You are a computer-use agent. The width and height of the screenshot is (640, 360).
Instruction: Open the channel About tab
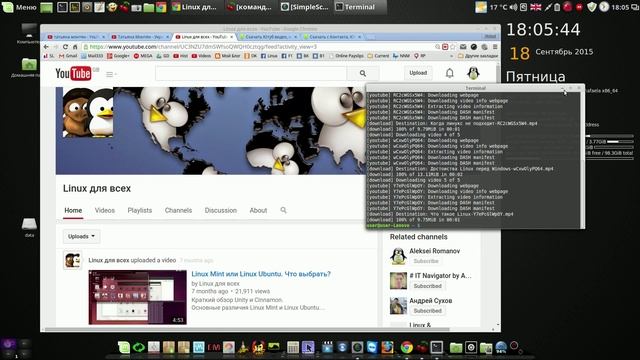tap(258, 210)
